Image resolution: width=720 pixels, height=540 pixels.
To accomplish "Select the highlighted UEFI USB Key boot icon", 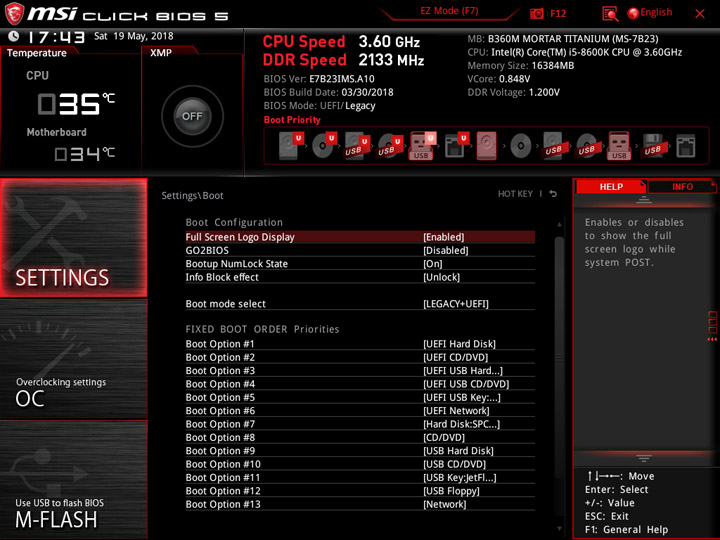I will pos(422,146).
